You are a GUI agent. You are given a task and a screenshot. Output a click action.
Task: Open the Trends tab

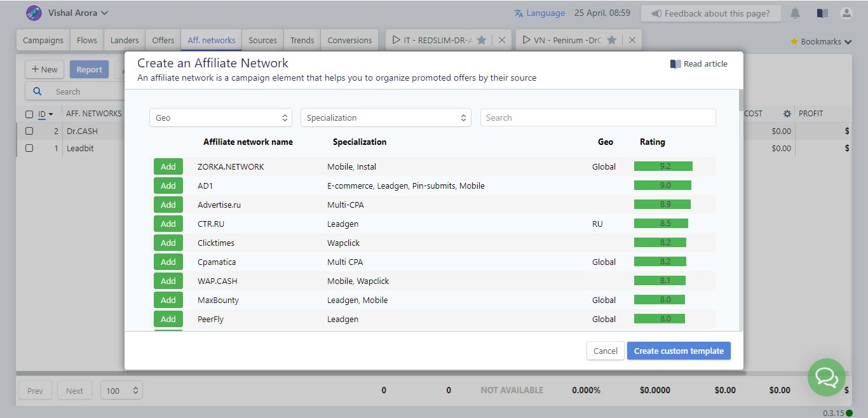302,40
